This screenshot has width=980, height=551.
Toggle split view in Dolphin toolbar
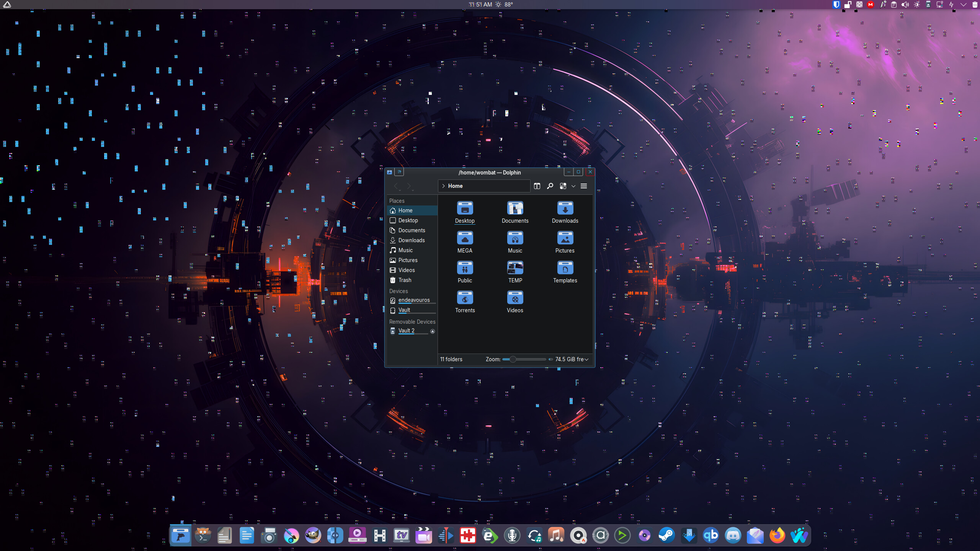[x=537, y=186]
